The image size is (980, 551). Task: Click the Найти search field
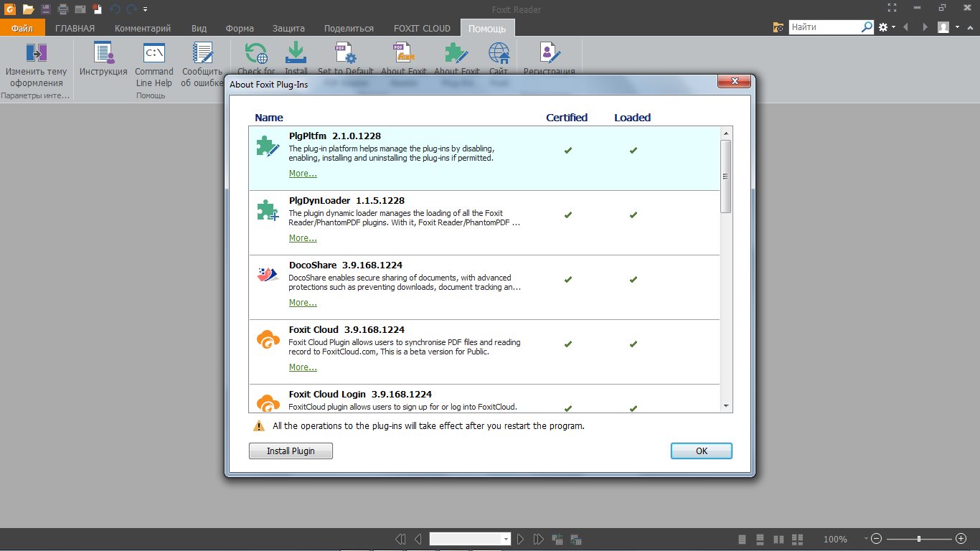[x=825, y=27]
